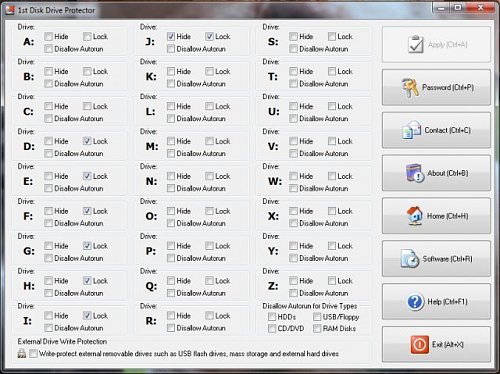This screenshot has height=374, width=500.
Task: Click the About info icon
Action: pos(415,173)
